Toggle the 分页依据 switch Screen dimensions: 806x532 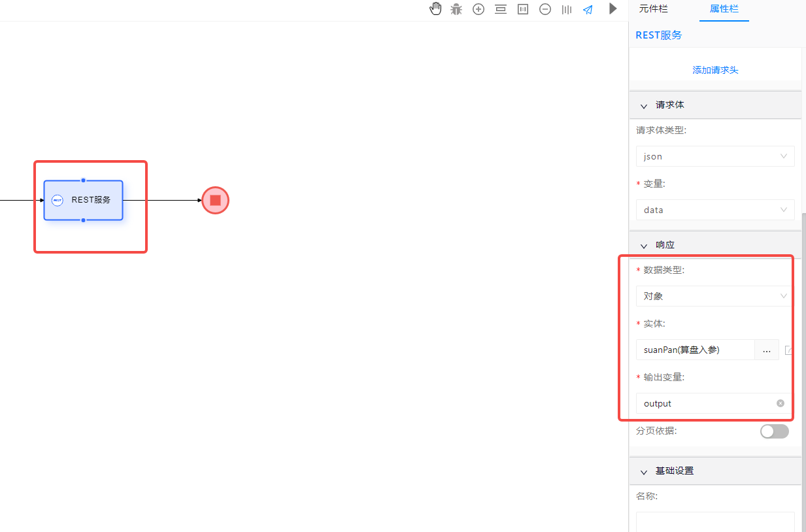[x=774, y=431]
